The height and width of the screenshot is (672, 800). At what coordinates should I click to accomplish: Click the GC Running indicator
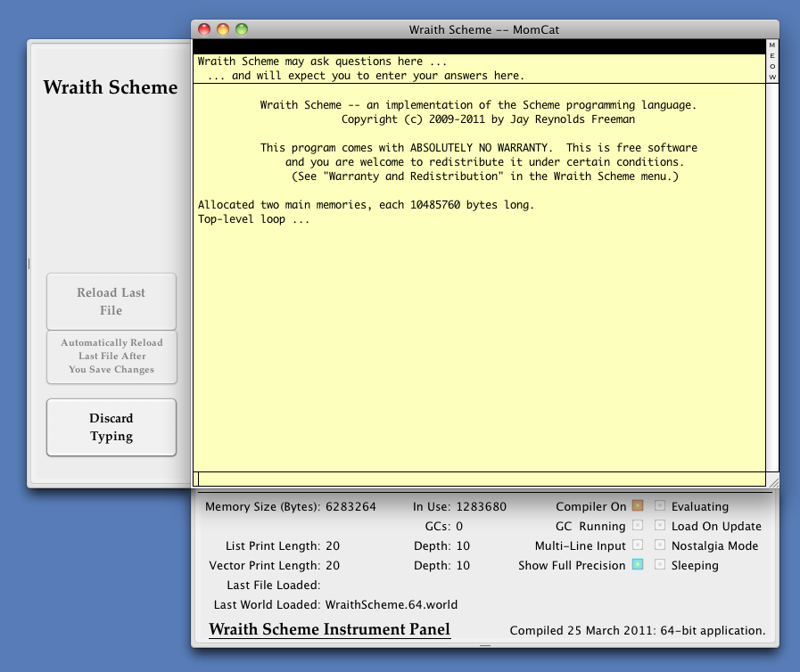tap(638, 526)
